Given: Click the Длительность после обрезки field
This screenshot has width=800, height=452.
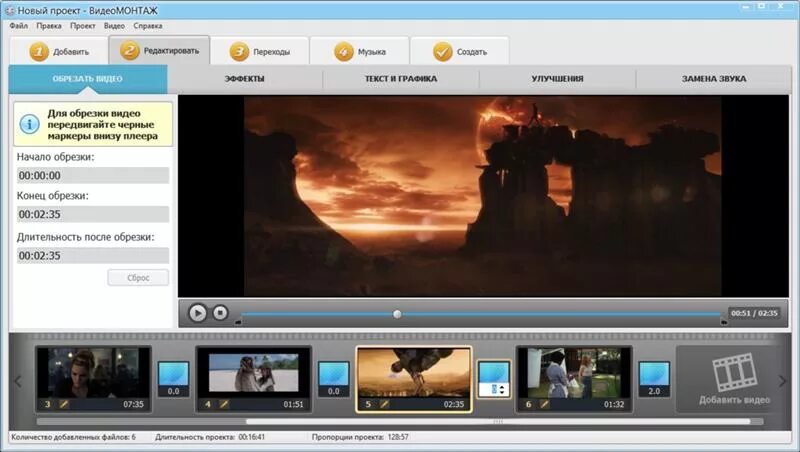Looking at the screenshot, I should pyautogui.click(x=93, y=256).
